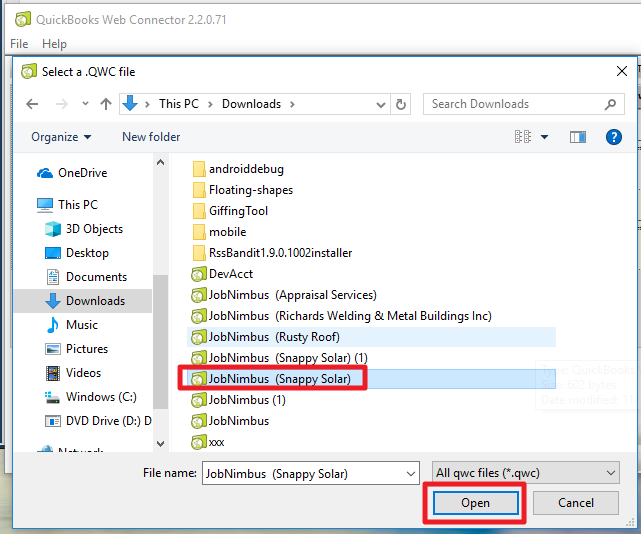Screen dimensions: 641x534
Task: Select 'Downloads' in the address breadcrumb
Action: coord(251,104)
